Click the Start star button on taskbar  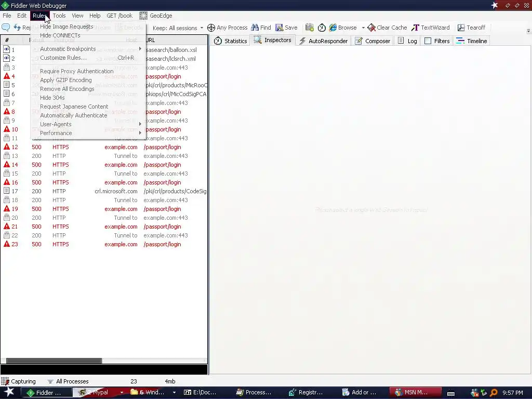[x=9, y=392]
